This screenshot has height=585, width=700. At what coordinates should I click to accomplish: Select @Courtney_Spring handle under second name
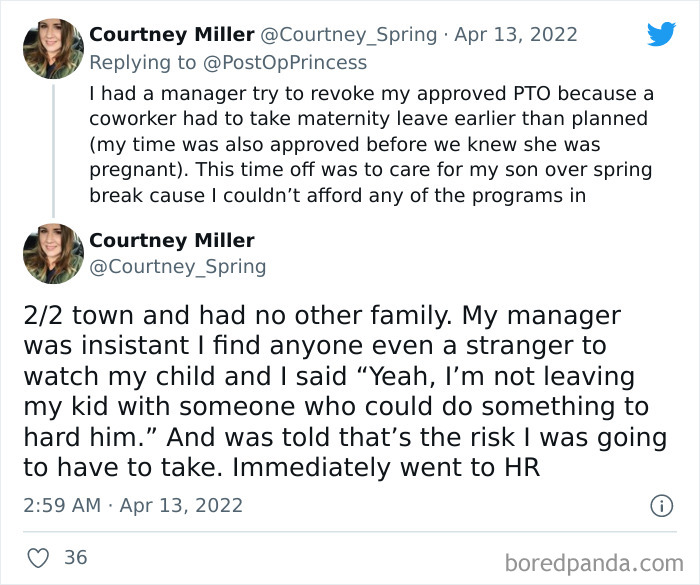click(177, 266)
